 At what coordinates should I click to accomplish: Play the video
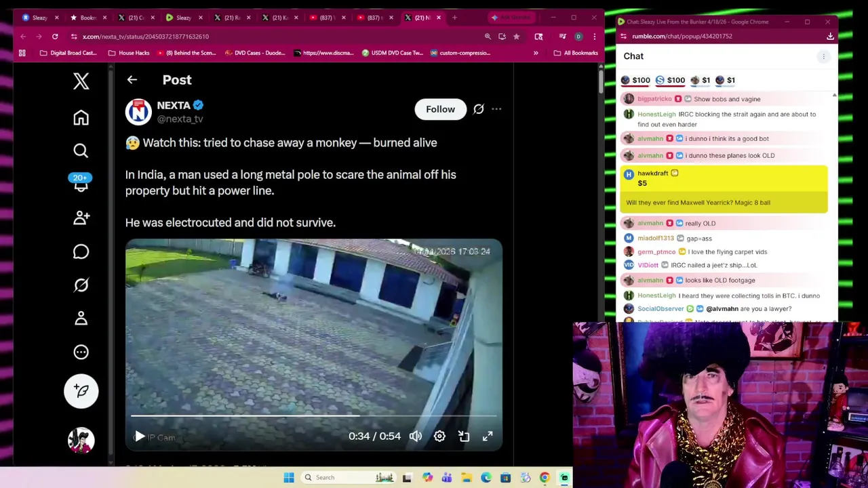pyautogui.click(x=139, y=436)
